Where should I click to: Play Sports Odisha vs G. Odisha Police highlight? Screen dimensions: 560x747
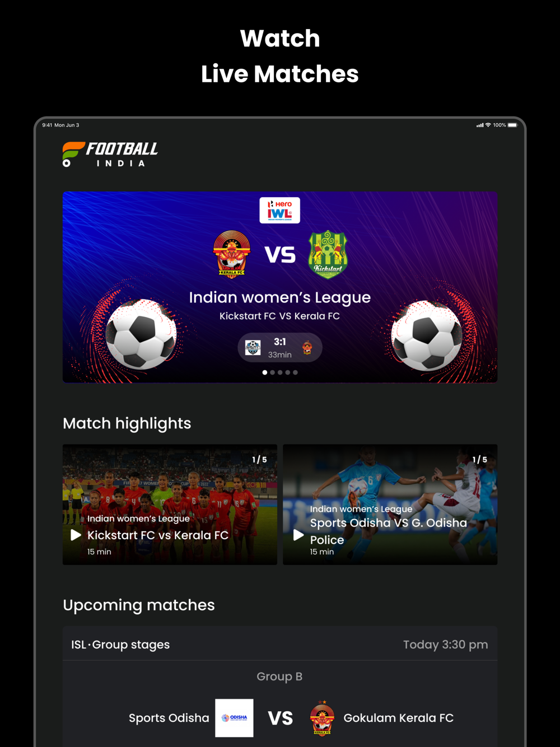tap(299, 535)
